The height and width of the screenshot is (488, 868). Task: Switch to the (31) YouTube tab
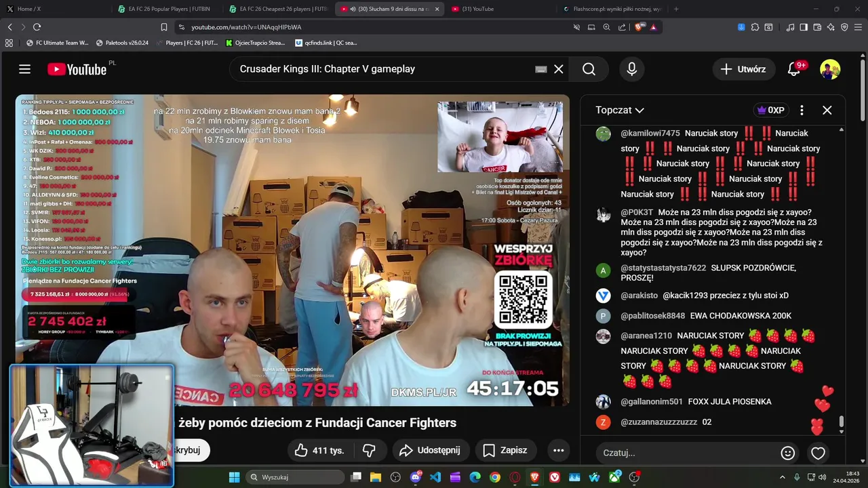[500, 9]
